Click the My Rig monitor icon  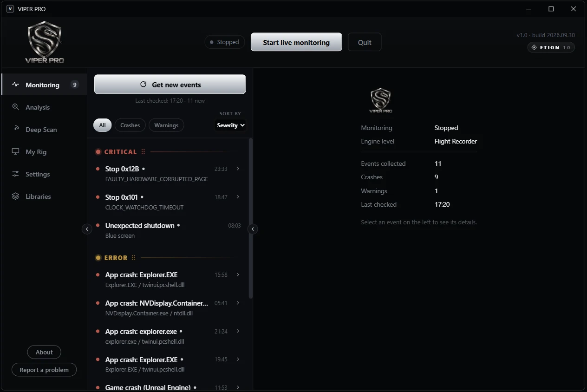coord(16,151)
